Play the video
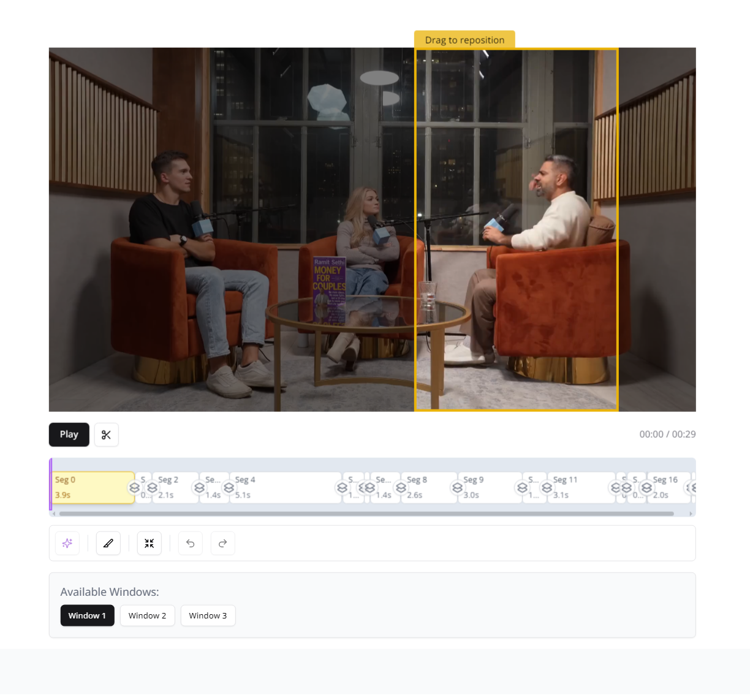 pos(69,435)
